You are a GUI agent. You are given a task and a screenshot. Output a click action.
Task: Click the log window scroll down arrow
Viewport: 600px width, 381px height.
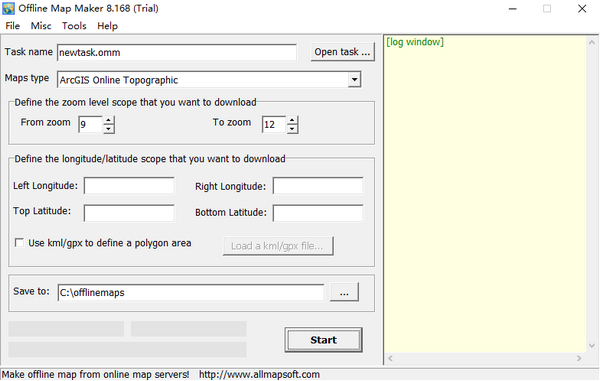(x=592, y=345)
